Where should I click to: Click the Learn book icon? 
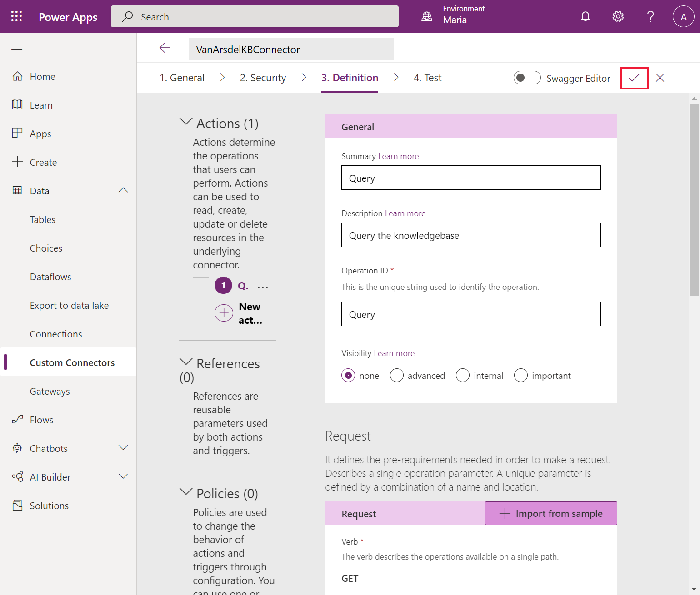click(17, 105)
